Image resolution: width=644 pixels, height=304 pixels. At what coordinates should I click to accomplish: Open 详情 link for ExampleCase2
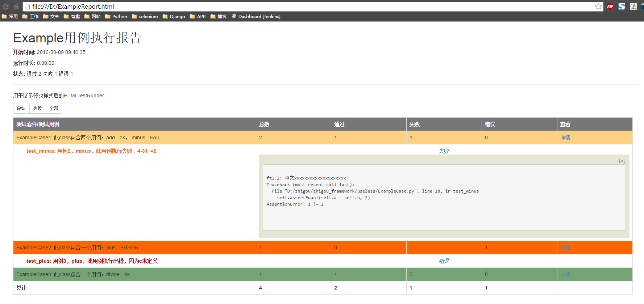(565, 248)
